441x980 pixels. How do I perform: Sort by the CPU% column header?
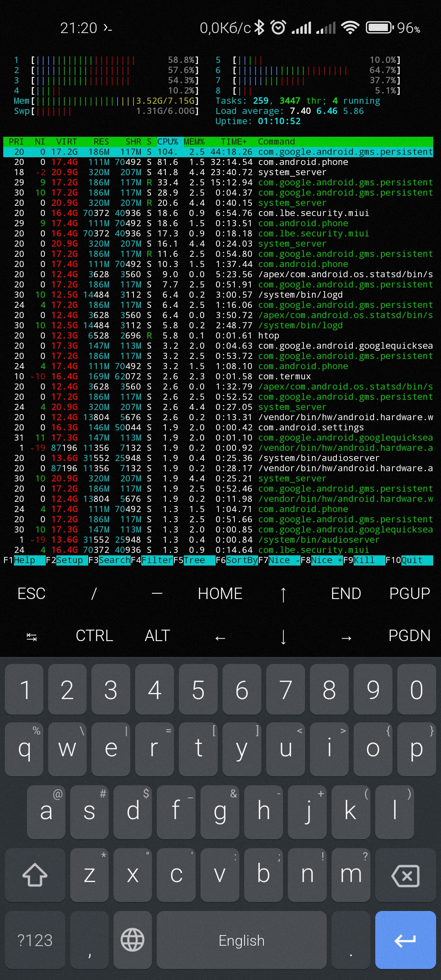tap(167, 142)
